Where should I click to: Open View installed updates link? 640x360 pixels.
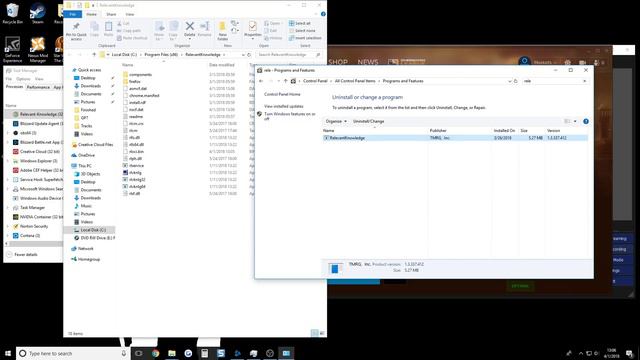[x=283, y=106]
